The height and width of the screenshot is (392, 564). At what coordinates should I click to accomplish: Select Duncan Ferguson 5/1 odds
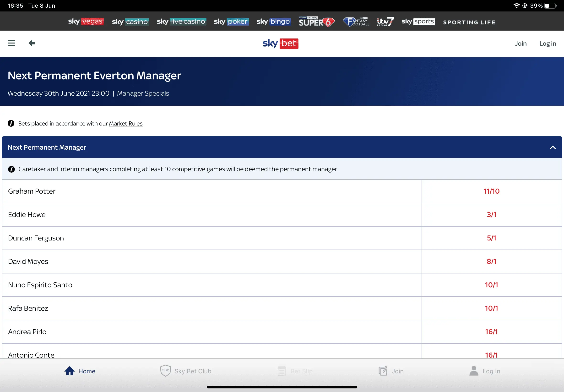coord(491,238)
